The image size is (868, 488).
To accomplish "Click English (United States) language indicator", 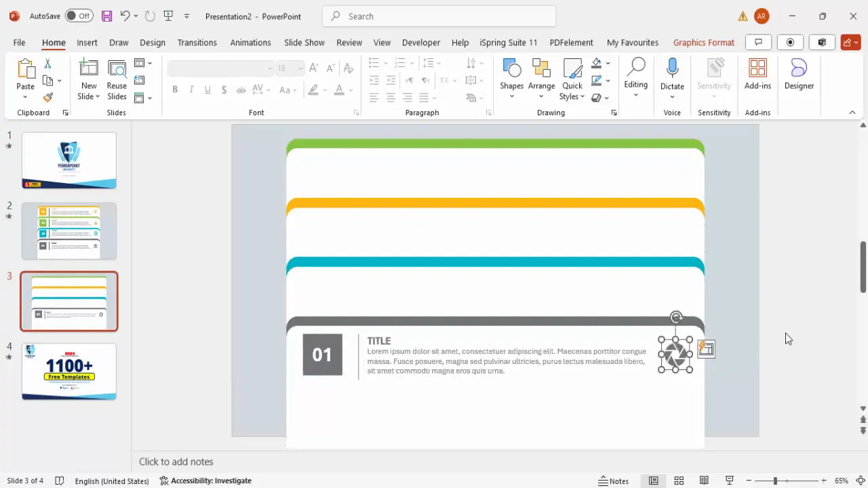I will tap(112, 481).
